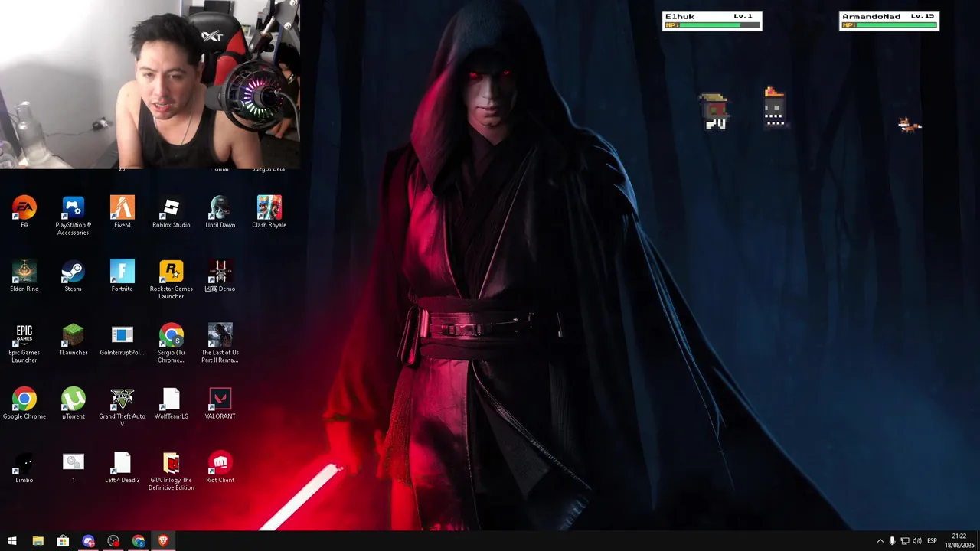Open taskbar Chrome profile window
Viewport: 980px width, 551px height.
(x=139, y=541)
